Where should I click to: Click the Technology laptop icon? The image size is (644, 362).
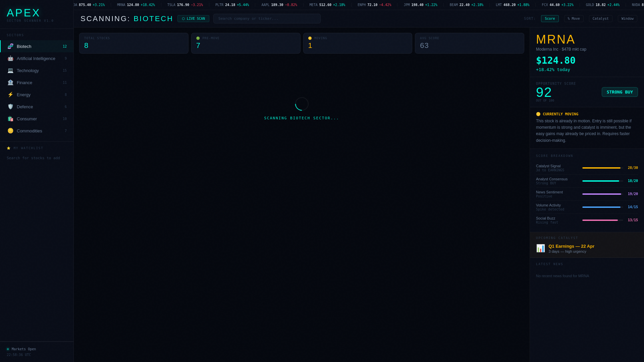(10, 70)
